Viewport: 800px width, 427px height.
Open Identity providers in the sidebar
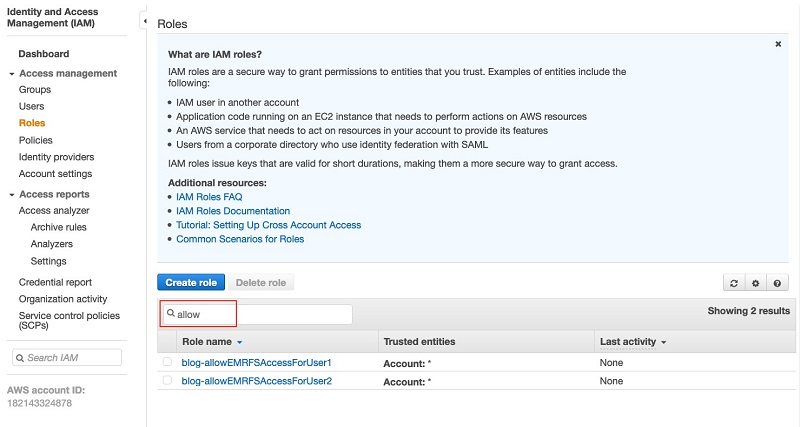[x=56, y=157]
